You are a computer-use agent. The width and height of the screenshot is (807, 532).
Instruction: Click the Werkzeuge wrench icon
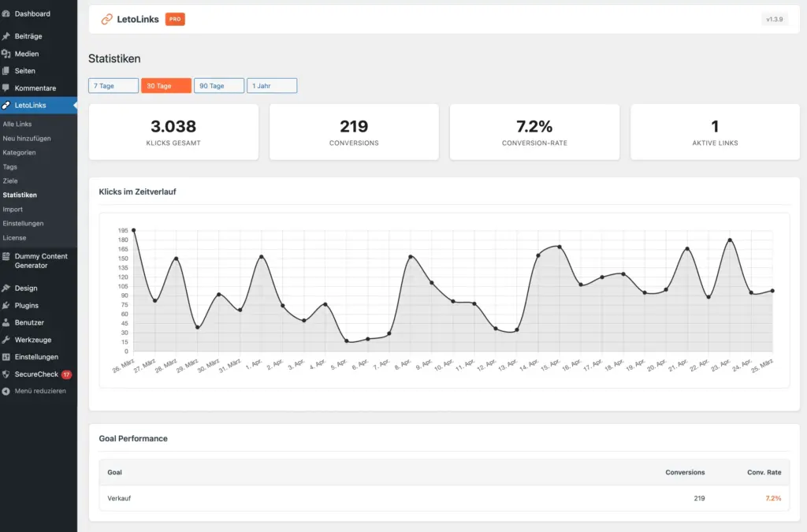point(6,340)
